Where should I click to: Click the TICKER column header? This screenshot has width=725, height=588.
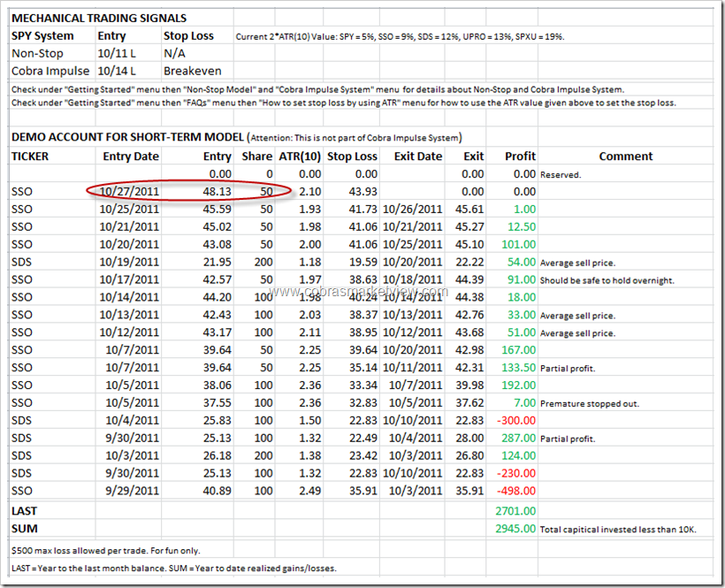tap(29, 157)
